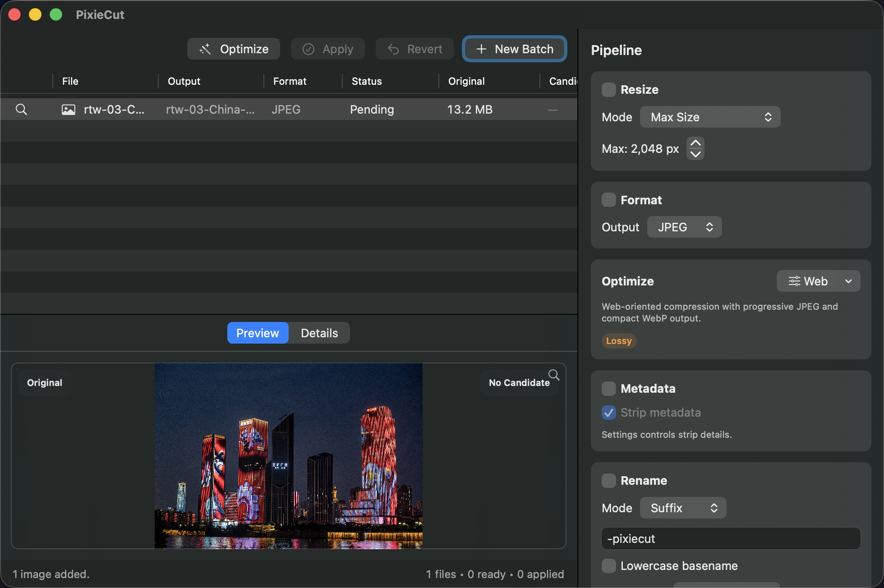
Task: Click the file count summary in the status bar
Action: 495,574
